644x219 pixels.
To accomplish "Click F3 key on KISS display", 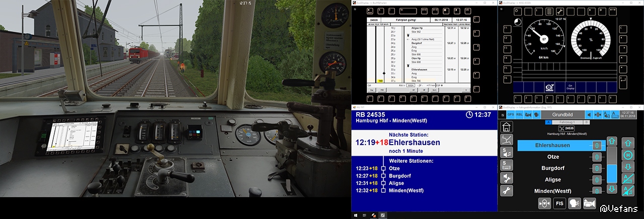I will point(507,49).
